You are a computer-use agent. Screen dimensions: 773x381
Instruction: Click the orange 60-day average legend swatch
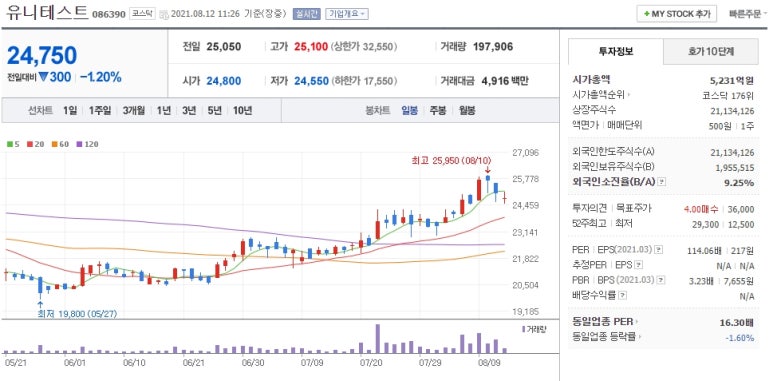click(x=55, y=144)
